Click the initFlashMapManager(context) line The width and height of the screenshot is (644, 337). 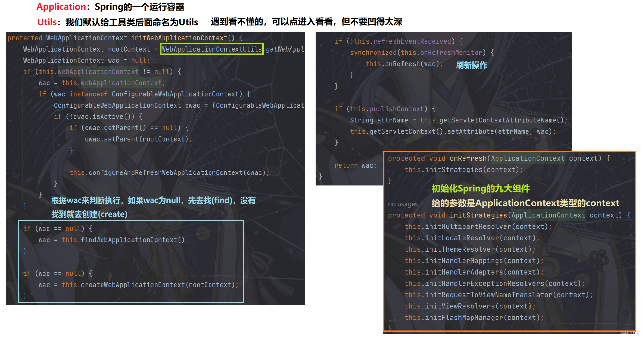[x=474, y=318]
